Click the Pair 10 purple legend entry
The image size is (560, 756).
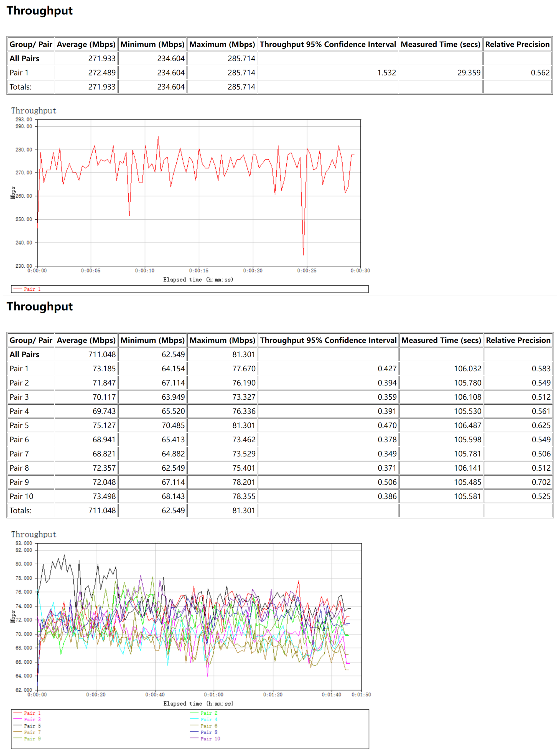click(x=210, y=738)
